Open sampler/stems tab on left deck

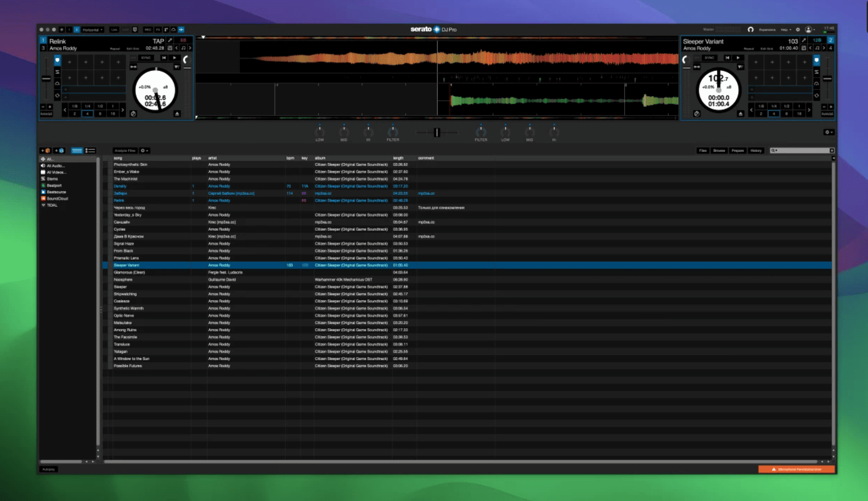(57, 72)
